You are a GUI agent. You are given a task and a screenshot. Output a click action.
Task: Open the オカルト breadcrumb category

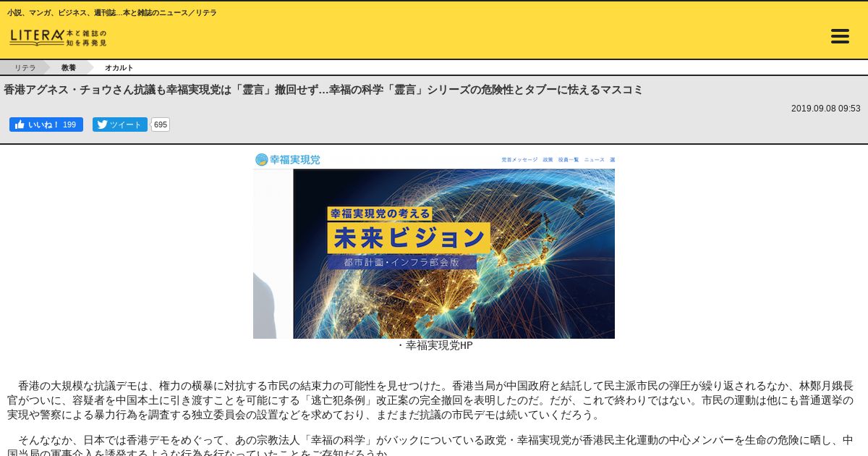tap(119, 67)
